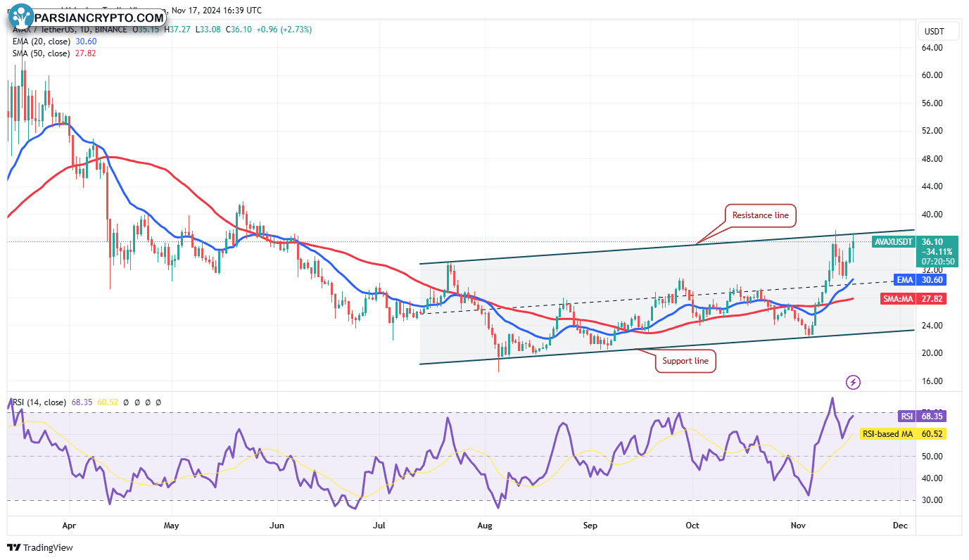
Task: Click the Aug label on time axis
Action: 484,525
